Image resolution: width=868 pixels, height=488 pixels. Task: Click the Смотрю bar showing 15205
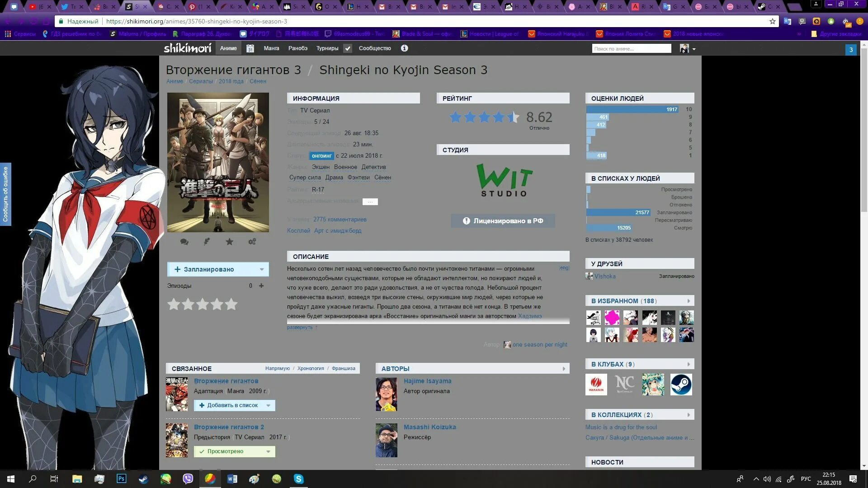coord(609,228)
